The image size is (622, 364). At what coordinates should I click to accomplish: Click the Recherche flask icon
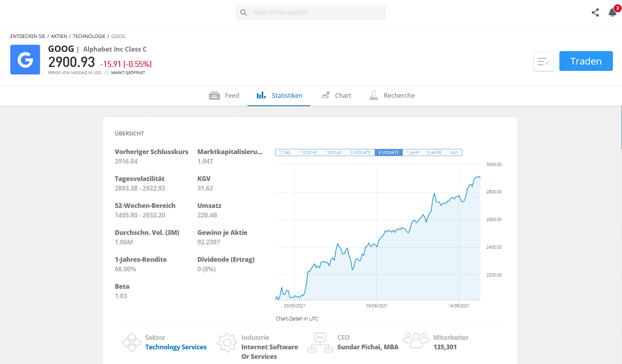tap(373, 95)
